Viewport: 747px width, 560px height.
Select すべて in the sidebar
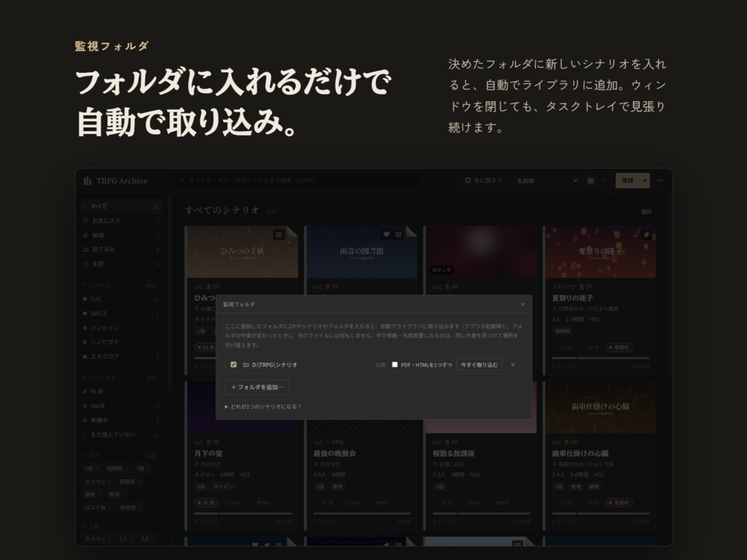pyautogui.click(x=121, y=206)
